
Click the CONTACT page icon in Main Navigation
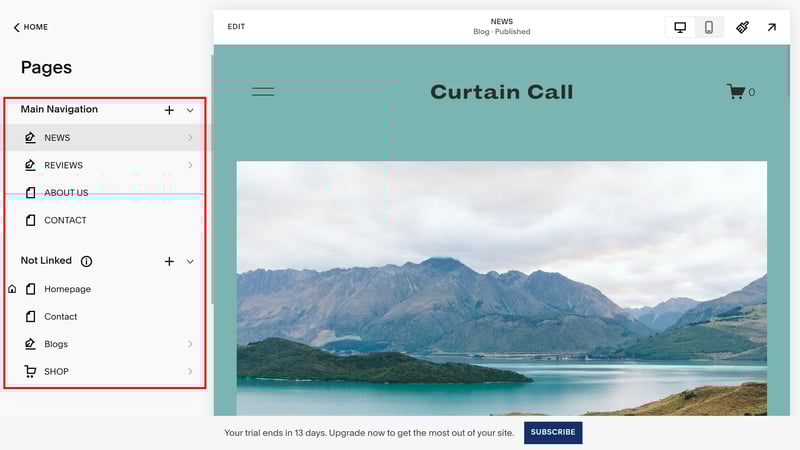point(31,220)
